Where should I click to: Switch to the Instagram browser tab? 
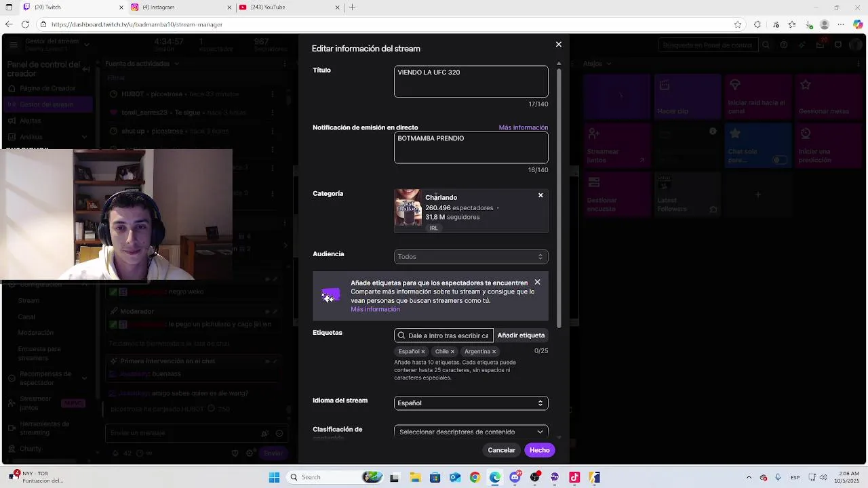pyautogui.click(x=181, y=7)
